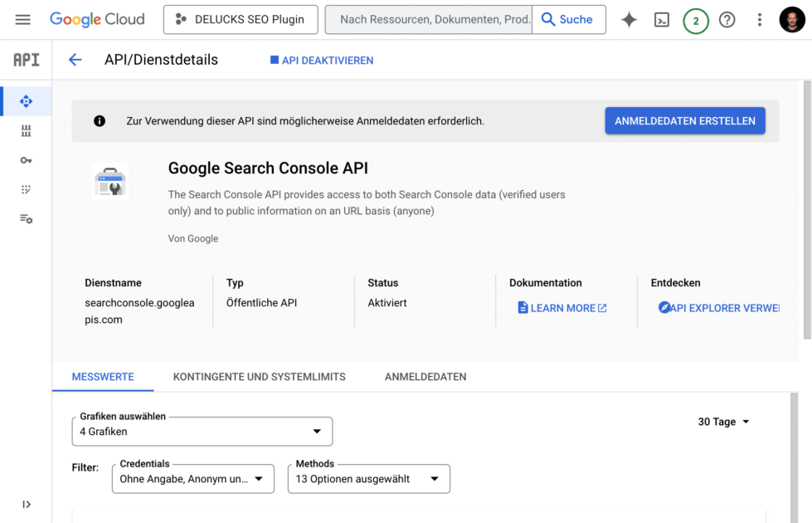Click the Öffentliche API type value
Viewport: 812px width, 523px height.
tap(261, 303)
